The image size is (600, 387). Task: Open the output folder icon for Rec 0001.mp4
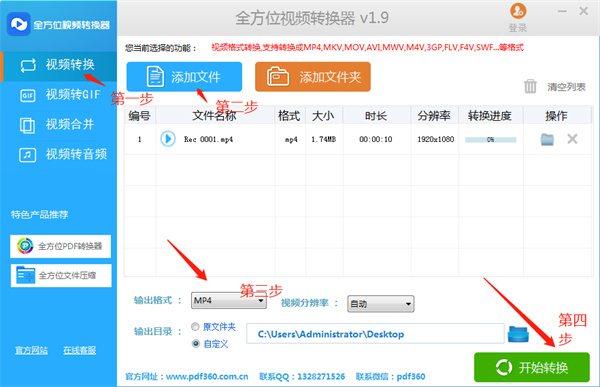coord(547,139)
